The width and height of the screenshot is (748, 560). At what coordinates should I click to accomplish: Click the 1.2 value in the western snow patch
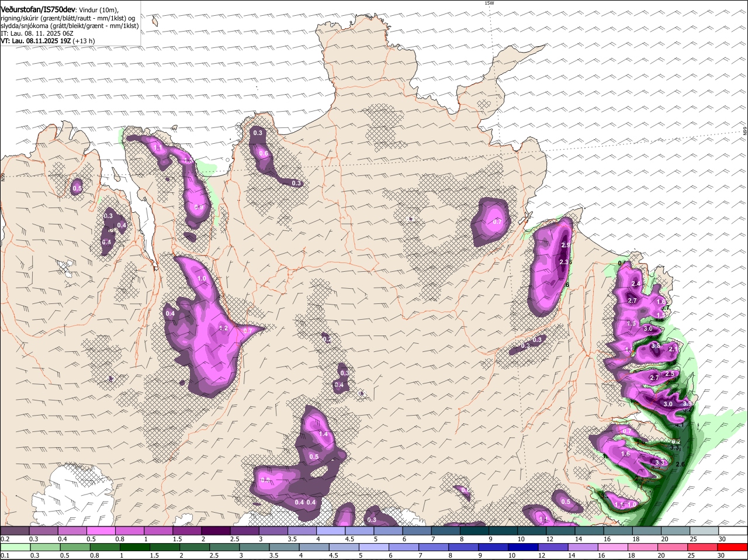click(223, 329)
